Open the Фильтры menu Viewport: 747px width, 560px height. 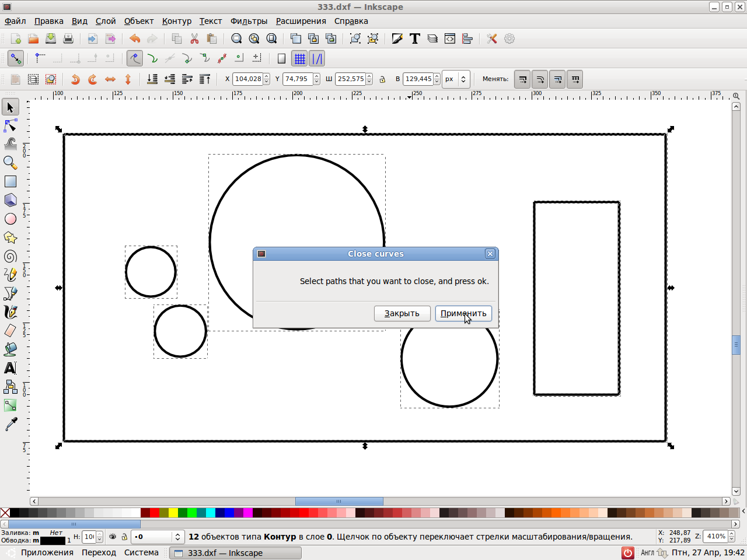[249, 21]
